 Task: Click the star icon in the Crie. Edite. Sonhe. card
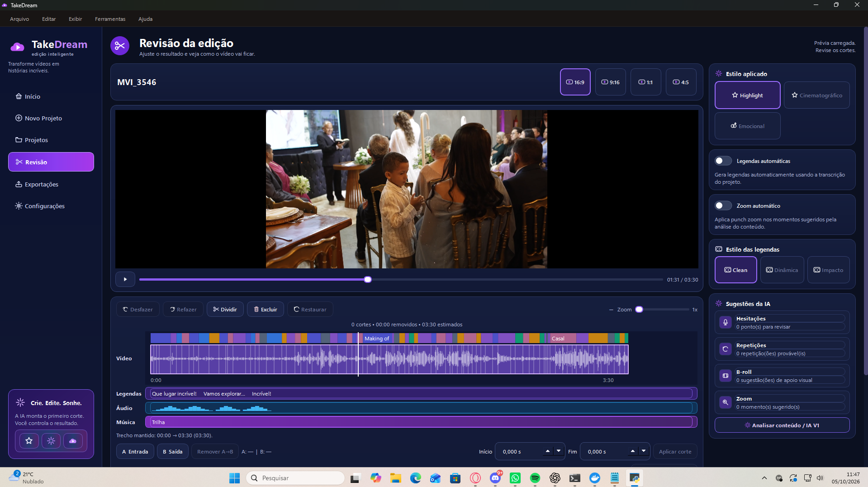coord(29,440)
